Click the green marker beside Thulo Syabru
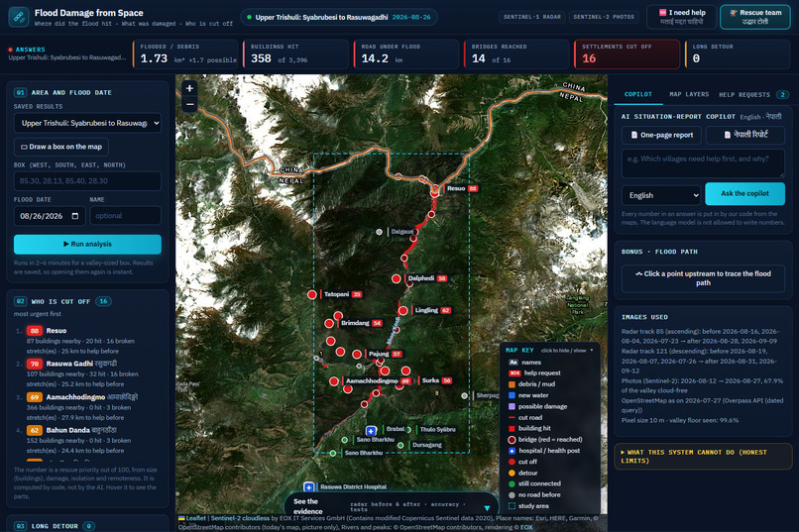Viewport: 799px width, 532px height. click(408, 430)
